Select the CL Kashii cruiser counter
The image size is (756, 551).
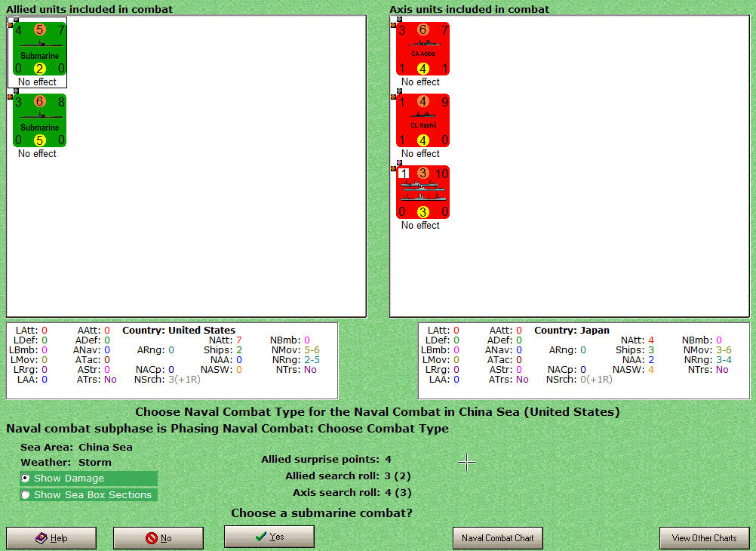[x=423, y=121]
